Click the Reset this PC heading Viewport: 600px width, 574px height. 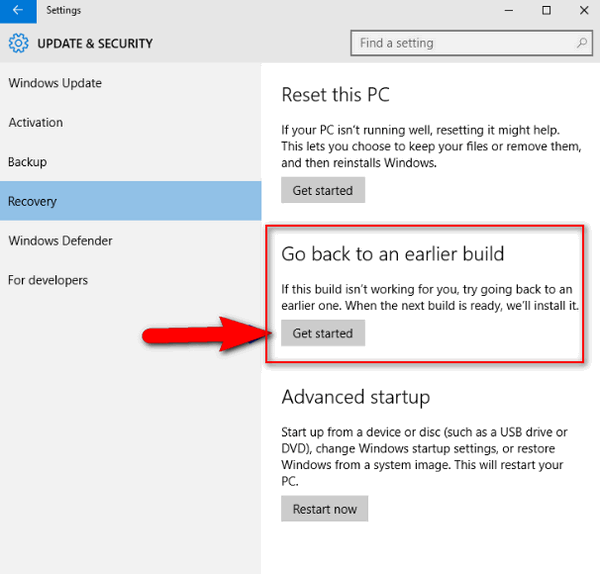[336, 95]
